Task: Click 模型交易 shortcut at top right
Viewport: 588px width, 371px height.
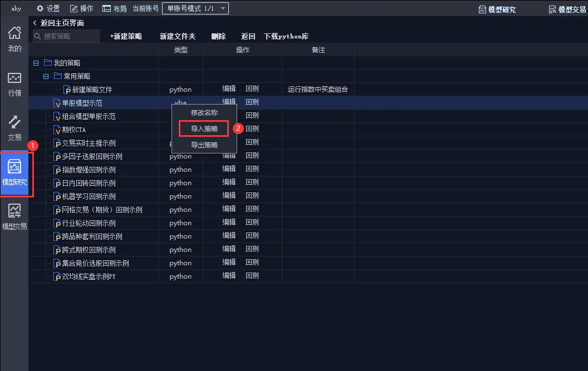Action: 567,9
